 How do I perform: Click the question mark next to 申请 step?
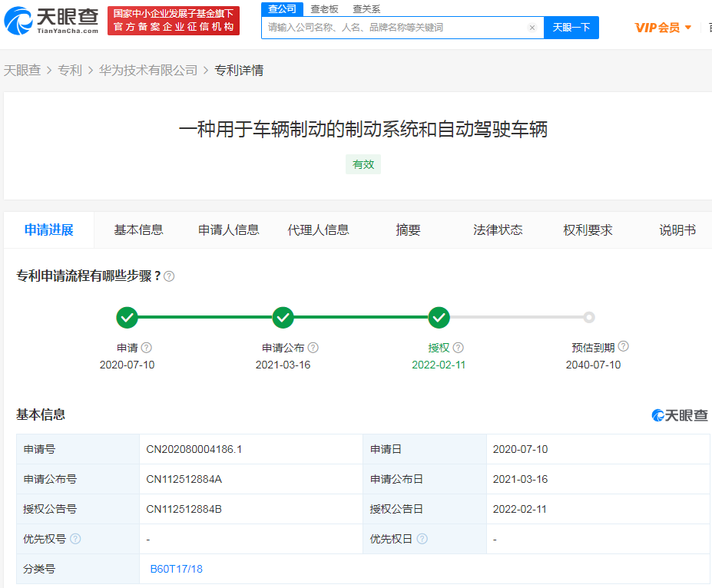[146, 347]
